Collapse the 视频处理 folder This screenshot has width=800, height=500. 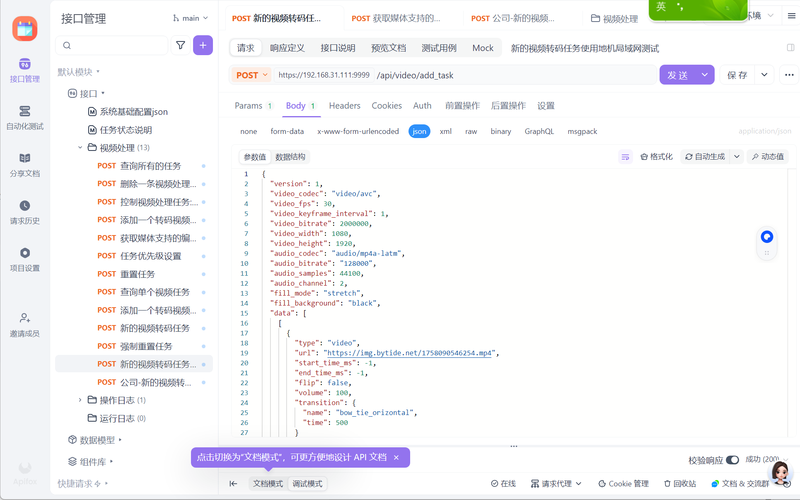point(80,148)
